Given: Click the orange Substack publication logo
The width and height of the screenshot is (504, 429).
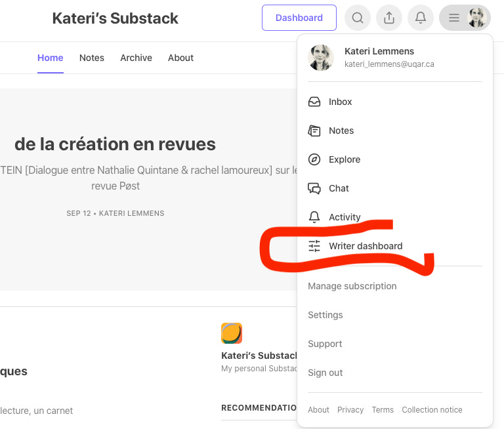Looking at the screenshot, I should click(232, 333).
